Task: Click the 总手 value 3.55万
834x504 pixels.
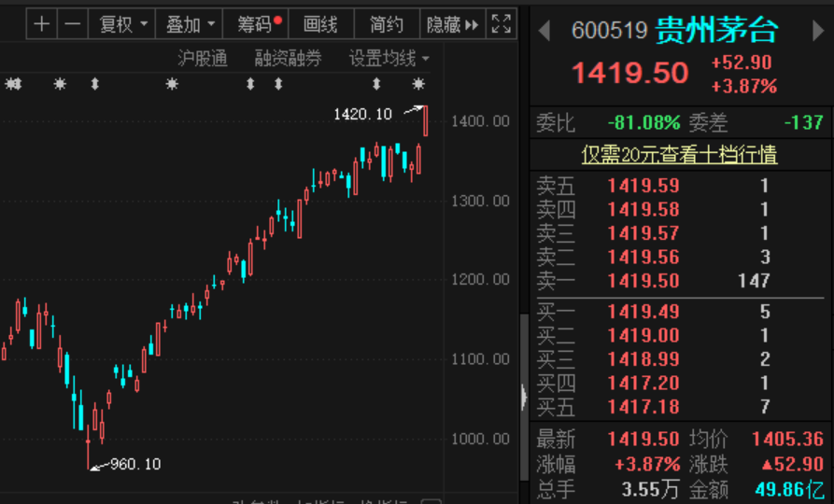Action: pos(650,489)
